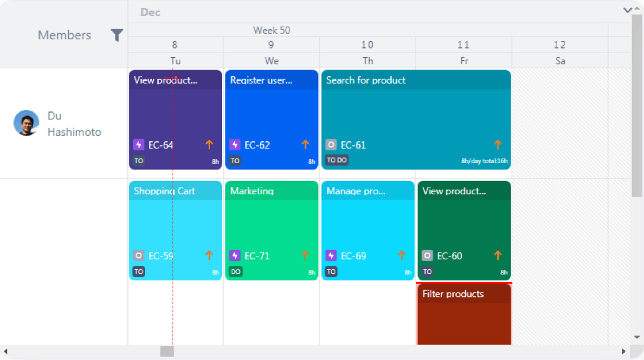644x360 pixels.
Task: Open the Search for product task card
Action: [416, 119]
